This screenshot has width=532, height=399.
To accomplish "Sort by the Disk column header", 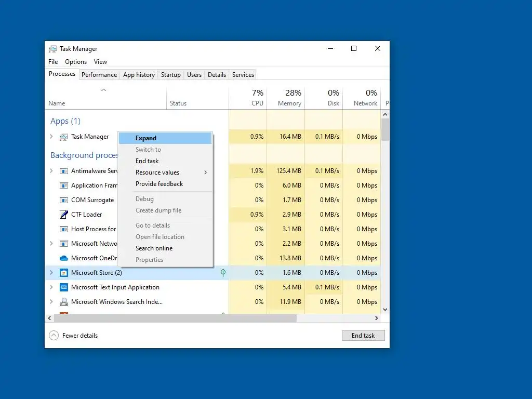I will [x=324, y=98].
